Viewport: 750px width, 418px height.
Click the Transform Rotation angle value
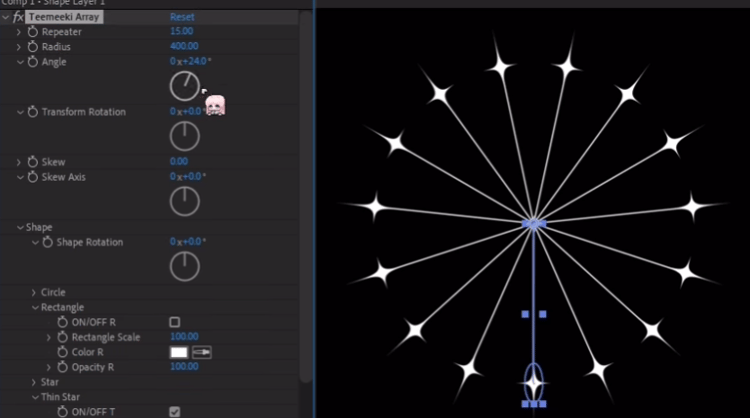pos(187,111)
